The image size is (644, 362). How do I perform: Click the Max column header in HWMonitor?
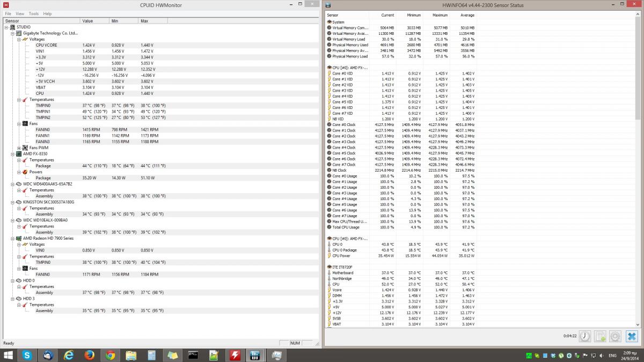click(x=153, y=21)
